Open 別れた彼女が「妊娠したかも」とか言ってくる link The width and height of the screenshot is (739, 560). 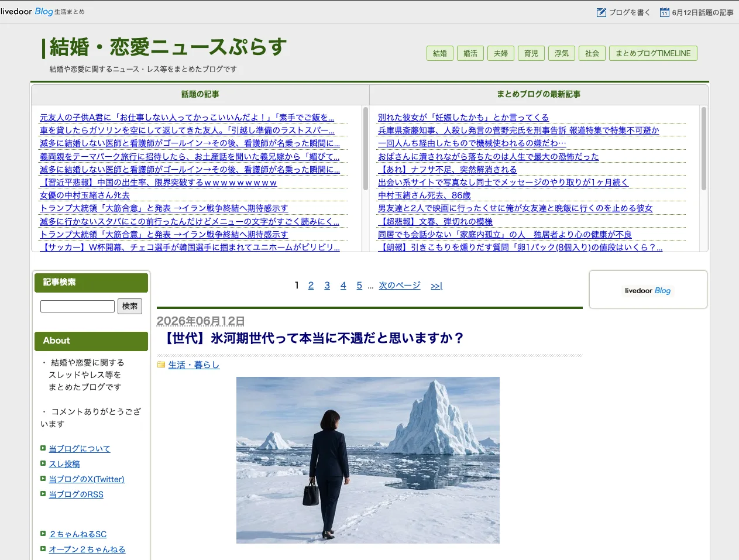[463, 118]
